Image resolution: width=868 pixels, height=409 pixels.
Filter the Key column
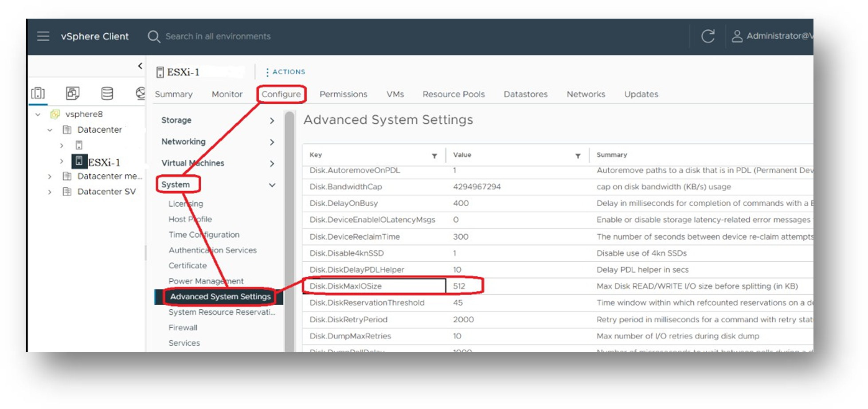(x=434, y=156)
